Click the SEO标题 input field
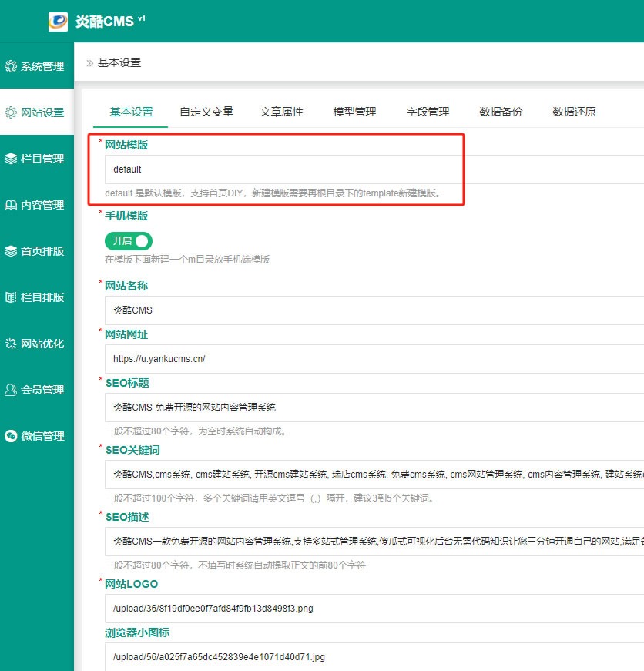Image resolution: width=644 pixels, height=671 pixels. pyautogui.click(x=374, y=408)
